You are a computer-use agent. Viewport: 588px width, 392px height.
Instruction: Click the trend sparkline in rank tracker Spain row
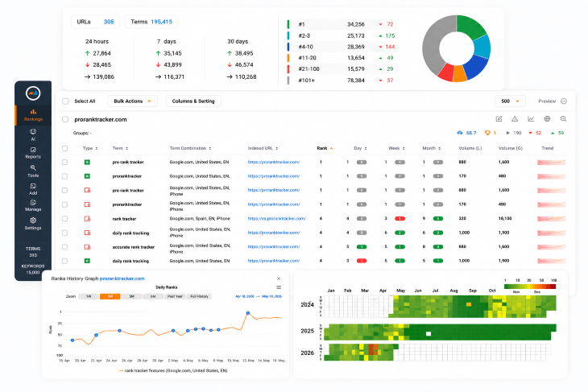click(x=551, y=218)
